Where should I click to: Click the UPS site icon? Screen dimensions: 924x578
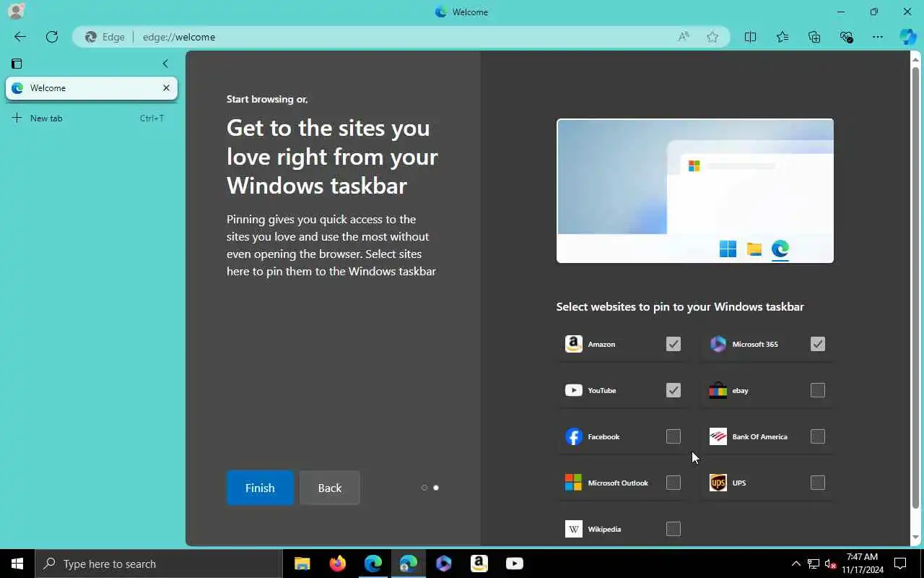718,483
